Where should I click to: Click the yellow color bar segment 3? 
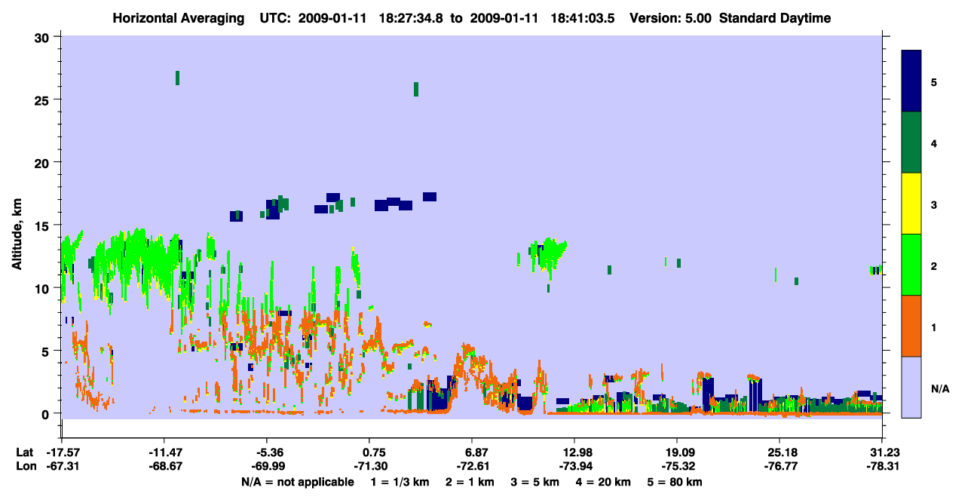click(x=911, y=204)
